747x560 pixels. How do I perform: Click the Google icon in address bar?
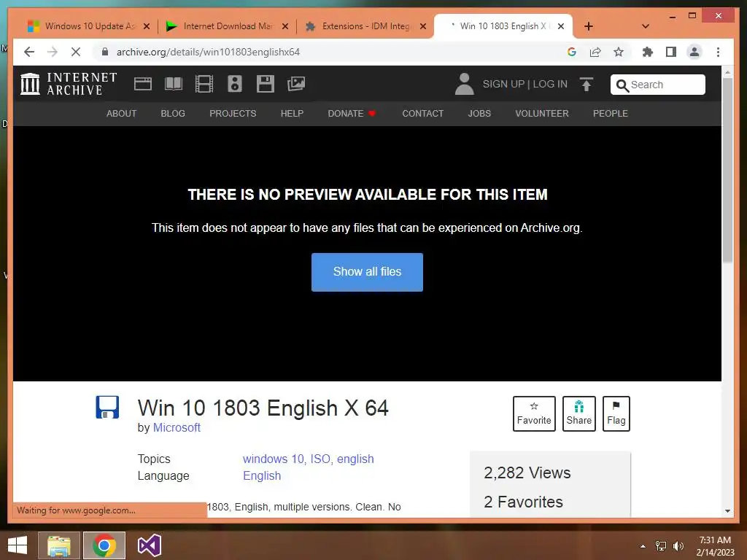(572, 52)
